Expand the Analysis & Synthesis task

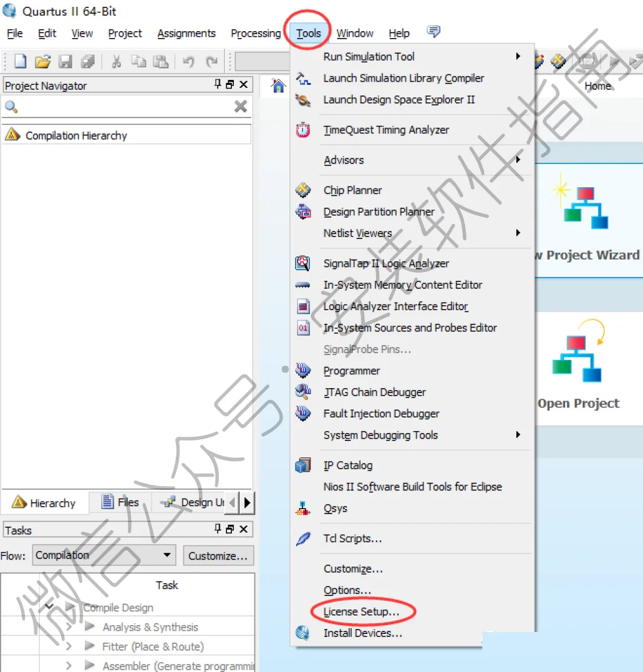coord(69,626)
